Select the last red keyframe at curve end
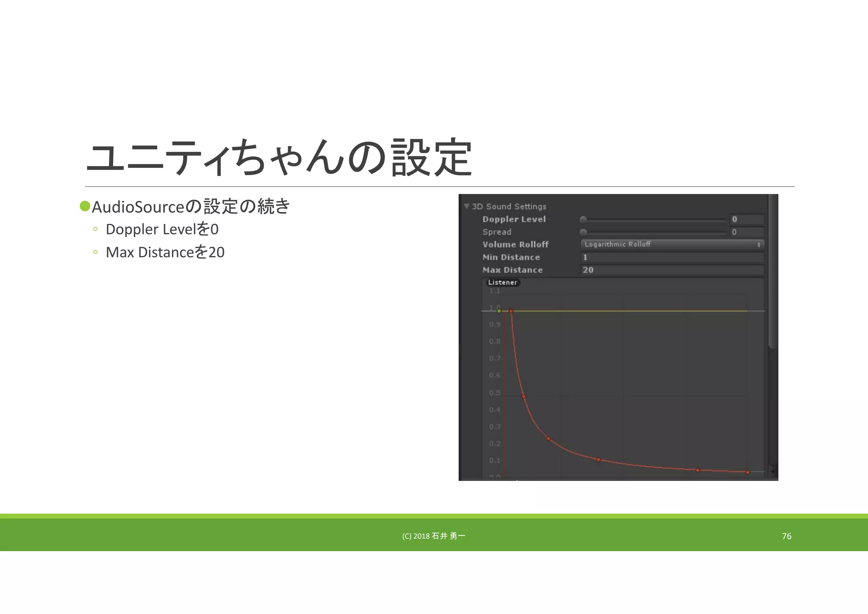 coord(748,472)
